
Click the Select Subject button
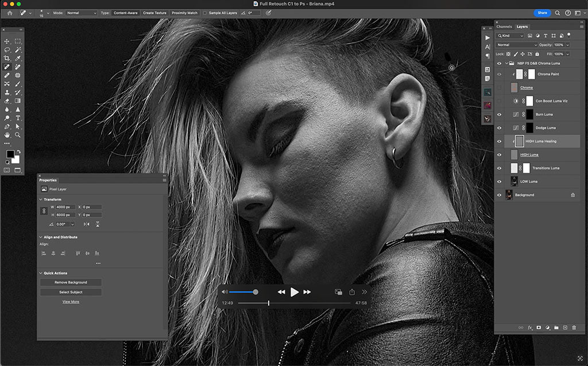[70, 291]
